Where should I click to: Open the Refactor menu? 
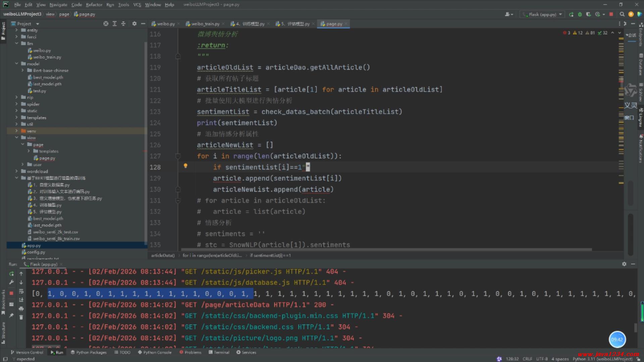click(94, 5)
